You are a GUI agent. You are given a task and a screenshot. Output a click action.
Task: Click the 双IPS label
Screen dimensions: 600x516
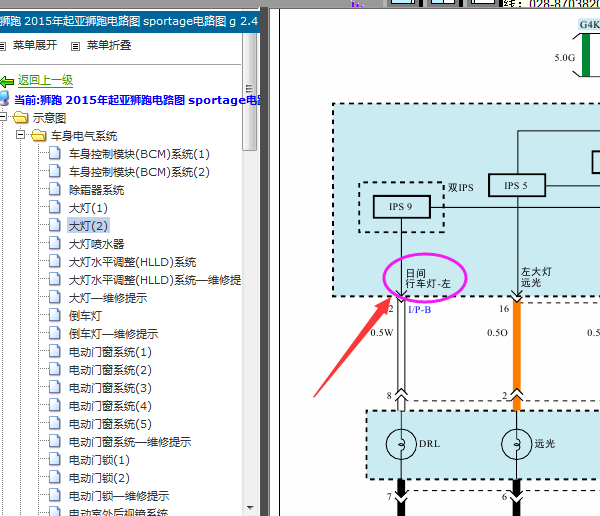pyautogui.click(x=461, y=188)
